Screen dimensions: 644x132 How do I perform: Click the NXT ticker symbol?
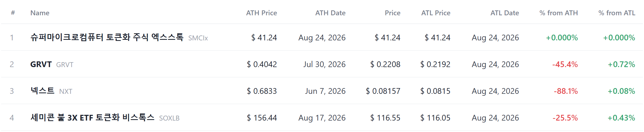tap(66, 91)
